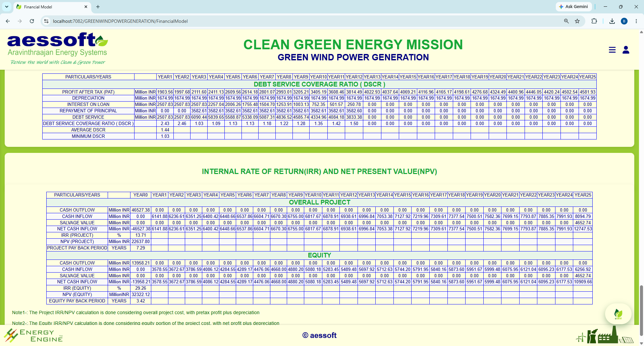Click the DSCR Year 1 value 2.43

click(165, 123)
